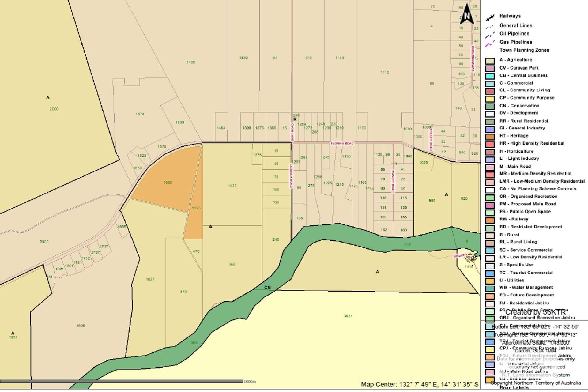Select the HT - Heritage orange swatch
Screen dimensions: 588x392
pyautogui.click(x=490, y=137)
